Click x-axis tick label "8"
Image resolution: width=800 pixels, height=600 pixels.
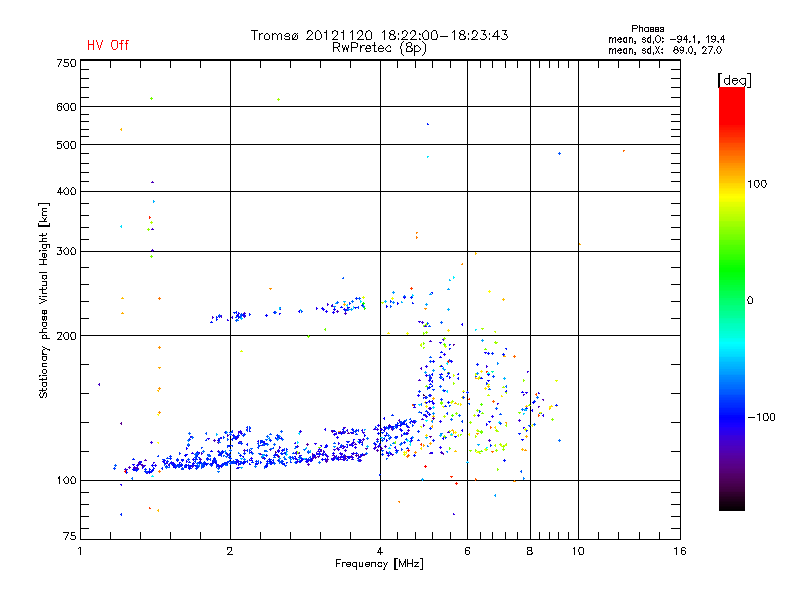(530, 551)
